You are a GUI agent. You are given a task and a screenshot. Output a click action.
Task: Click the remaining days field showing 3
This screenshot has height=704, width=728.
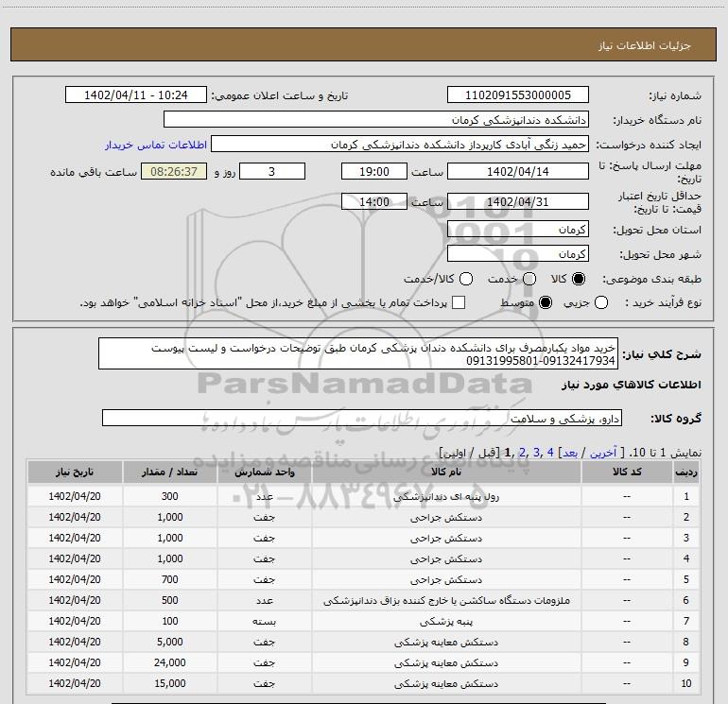pos(272,171)
